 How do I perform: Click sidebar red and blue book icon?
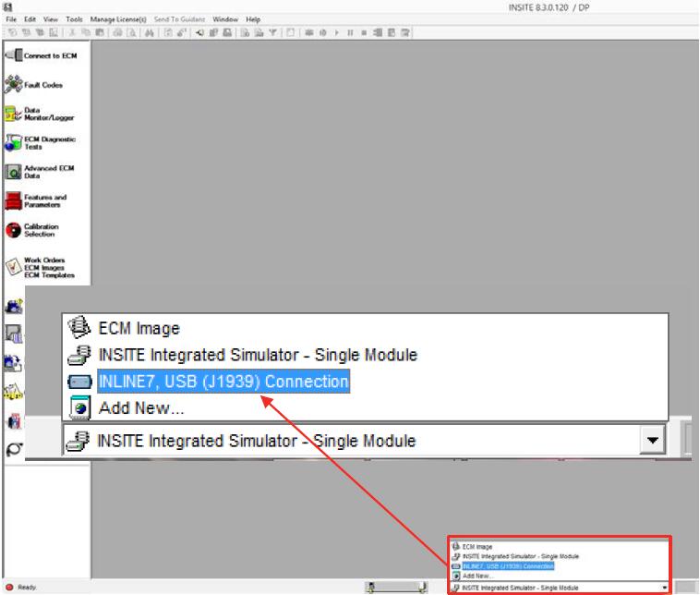pyautogui.click(x=14, y=421)
